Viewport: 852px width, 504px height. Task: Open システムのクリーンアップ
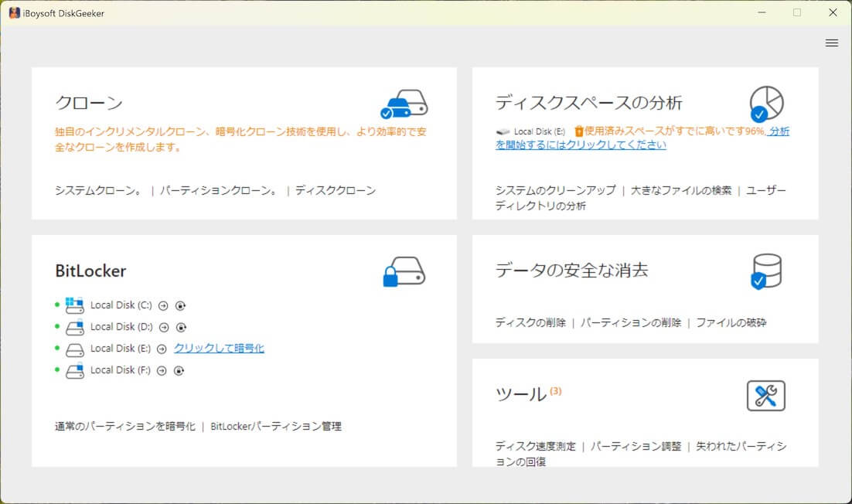555,190
